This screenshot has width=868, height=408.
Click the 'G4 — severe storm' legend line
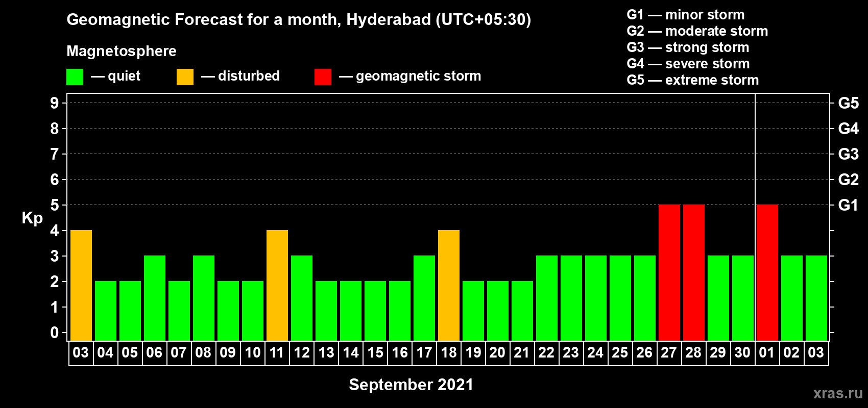688,64
